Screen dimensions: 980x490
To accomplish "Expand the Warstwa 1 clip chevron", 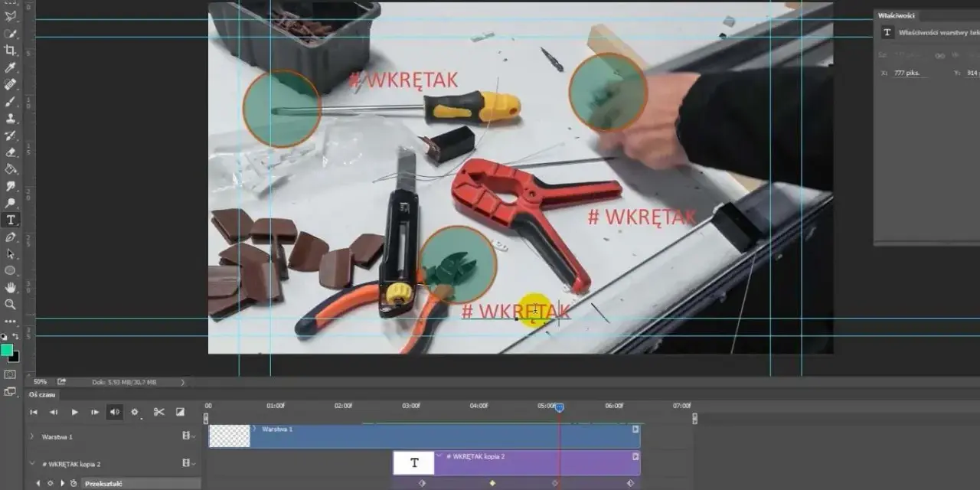I will tap(255, 430).
